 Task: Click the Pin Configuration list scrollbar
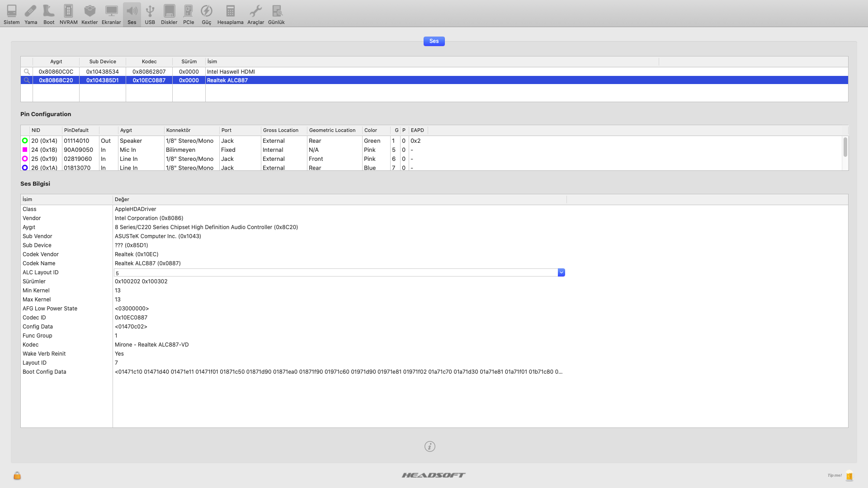click(x=845, y=148)
